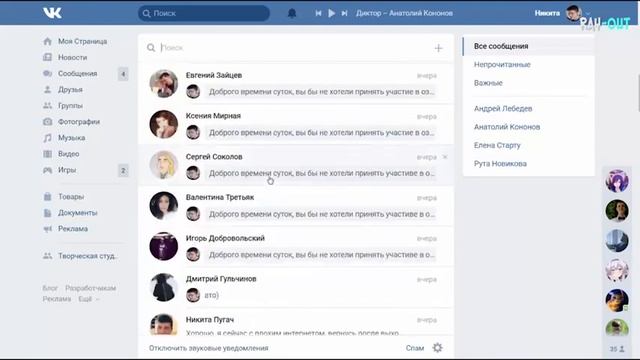The width and height of the screenshot is (640, 360).
Task: Skip to previous audio track
Action: pyautogui.click(x=318, y=13)
